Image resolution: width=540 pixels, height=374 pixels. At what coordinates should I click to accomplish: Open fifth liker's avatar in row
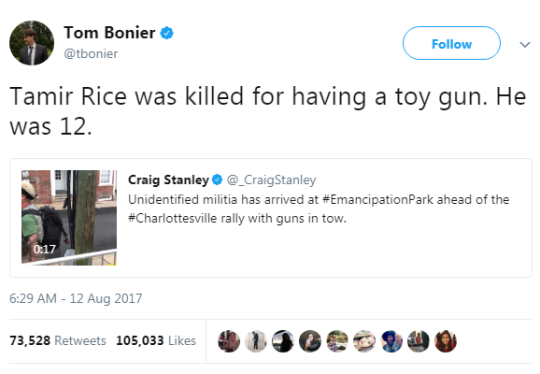[337, 341]
